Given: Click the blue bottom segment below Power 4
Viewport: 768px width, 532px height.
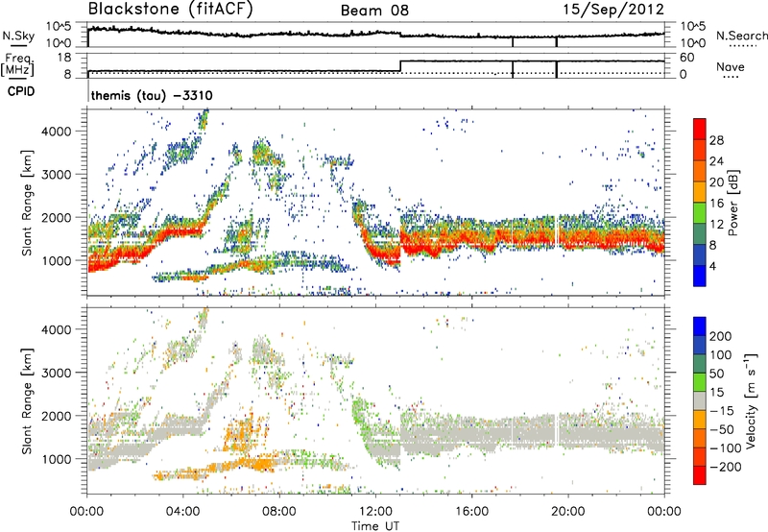Looking at the screenshot, I should (700, 276).
